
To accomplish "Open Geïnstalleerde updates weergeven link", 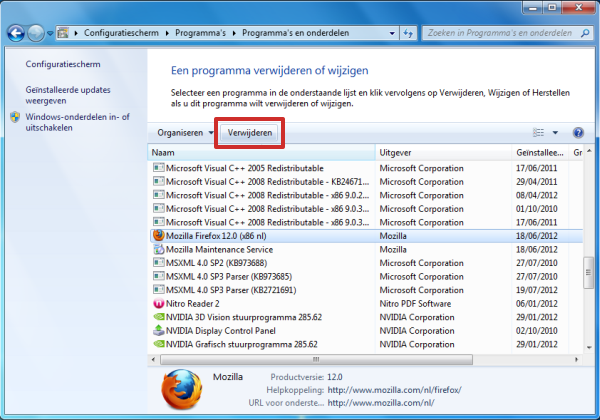I will pos(68,95).
